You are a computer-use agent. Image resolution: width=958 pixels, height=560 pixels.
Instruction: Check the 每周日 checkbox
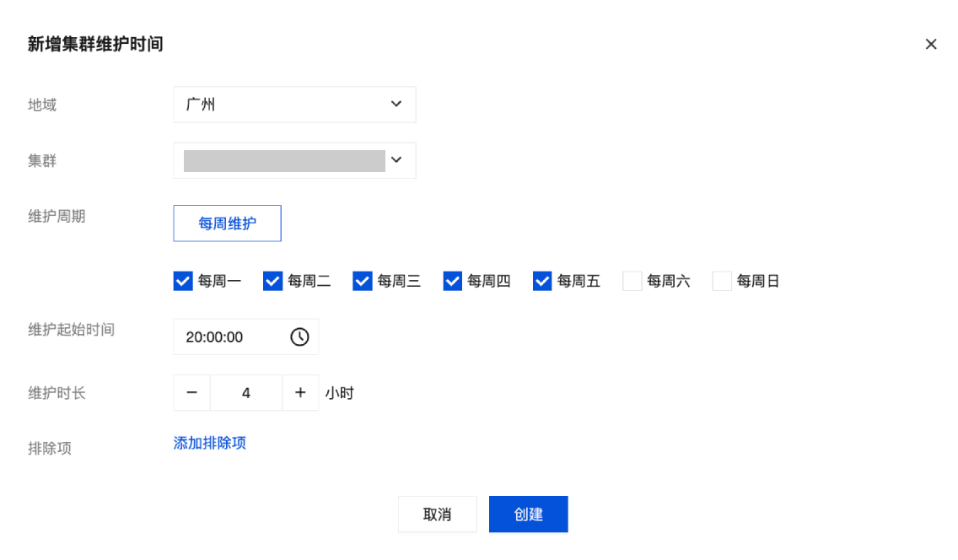722,281
